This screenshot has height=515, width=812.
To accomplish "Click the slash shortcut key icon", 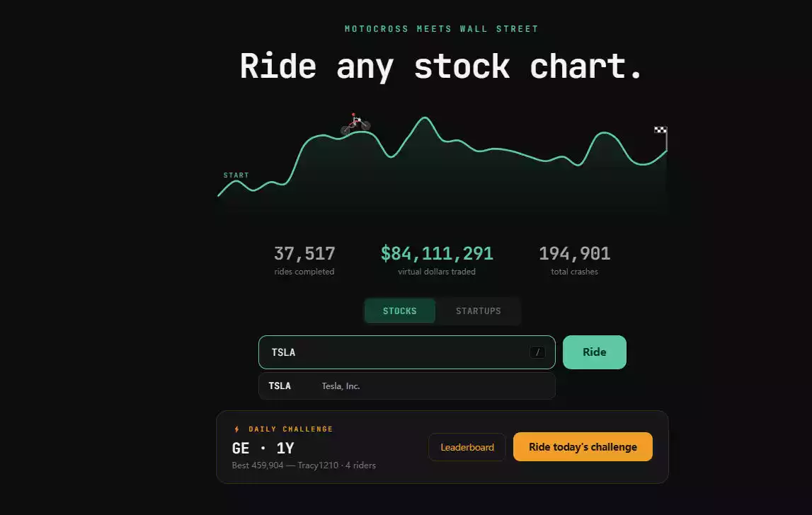I will [x=537, y=352].
